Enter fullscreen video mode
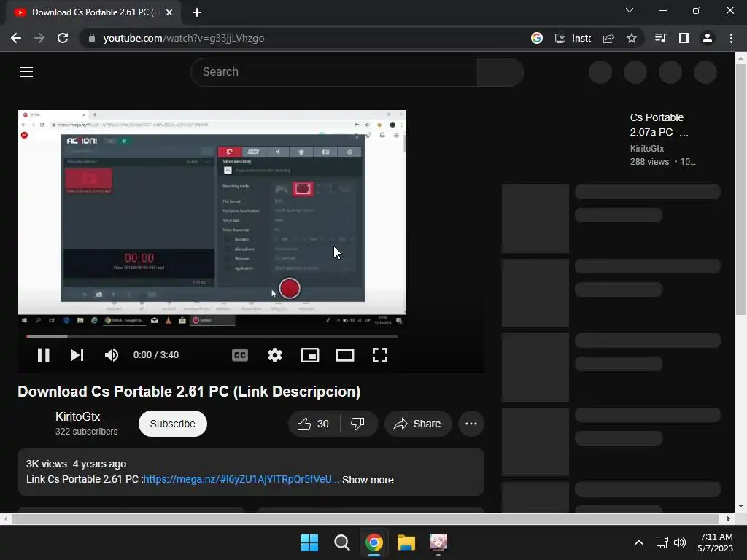Screen dimensions: 747x560 pyautogui.click(x=379, y=355)
